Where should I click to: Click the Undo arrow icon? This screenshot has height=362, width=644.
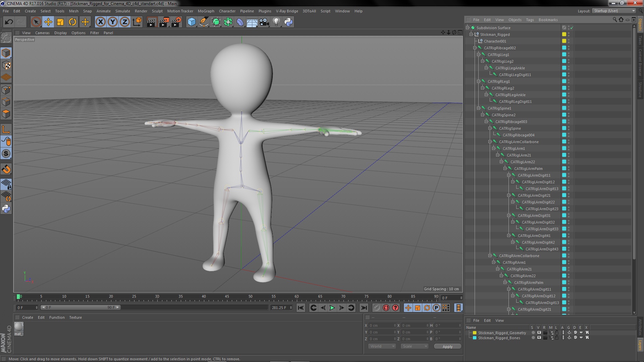point(9,22)
